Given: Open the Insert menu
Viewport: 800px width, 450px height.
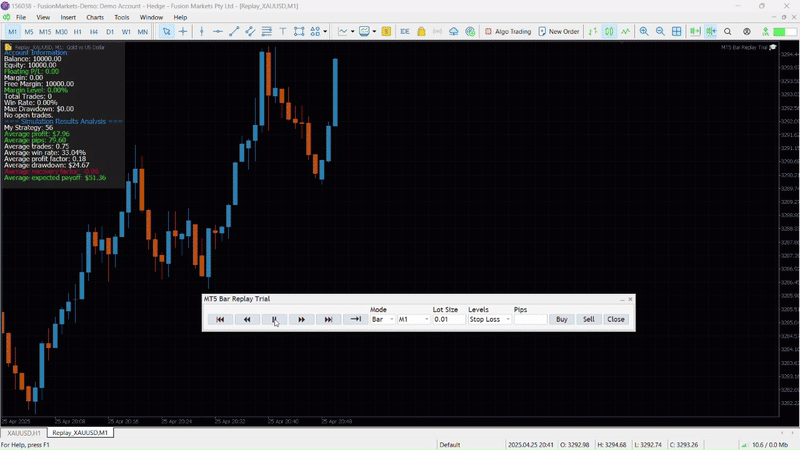Looking at the screenshot, I should (68, 17).
